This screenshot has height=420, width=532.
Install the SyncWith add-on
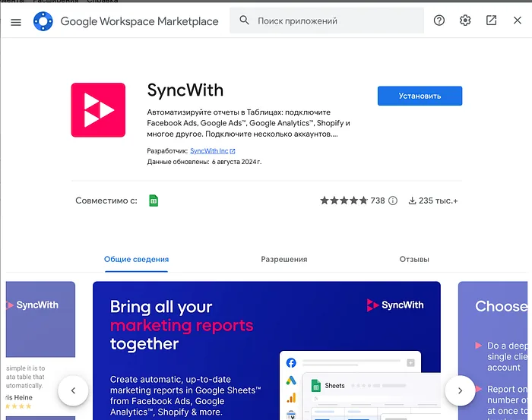click(x=420, y=96)
